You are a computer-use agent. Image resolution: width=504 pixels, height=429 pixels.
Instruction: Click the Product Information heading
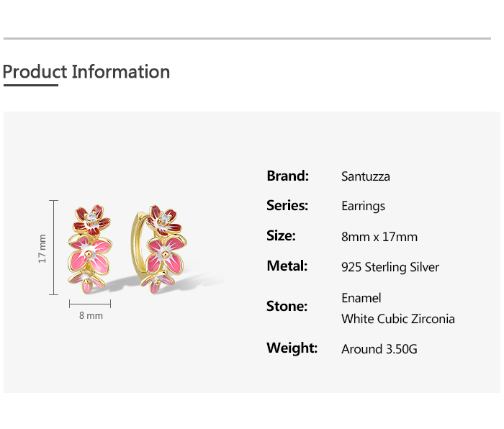[x=86, y=72]
